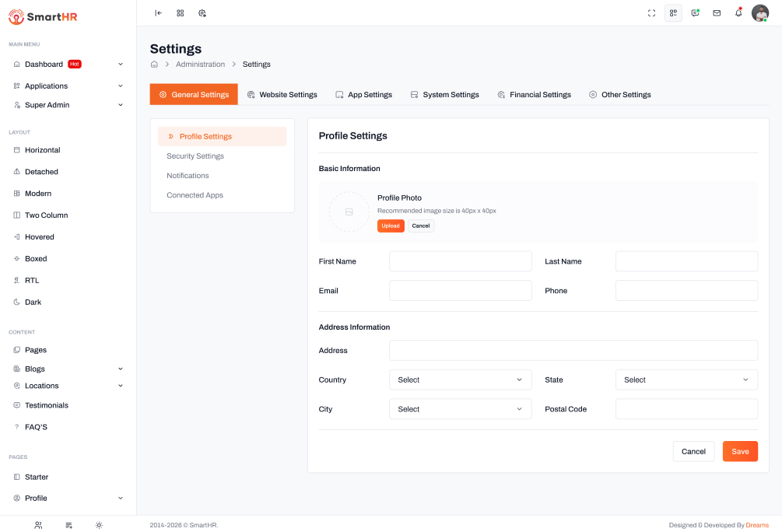Open the mail inbox icon in the header
The width and height of the screenshot is (782, 532).
(717, 13)
